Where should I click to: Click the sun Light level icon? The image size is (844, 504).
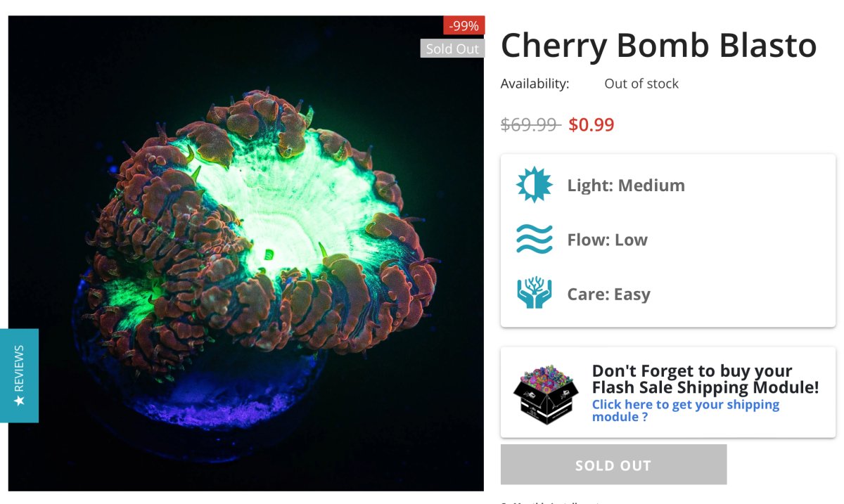coord(535,185)
